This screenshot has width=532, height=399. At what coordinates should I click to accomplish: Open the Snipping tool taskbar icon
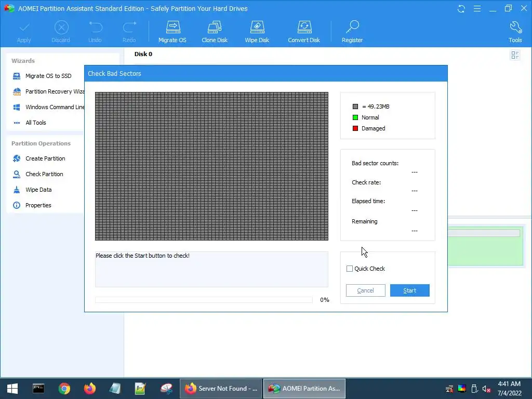(x=166, y=389)
